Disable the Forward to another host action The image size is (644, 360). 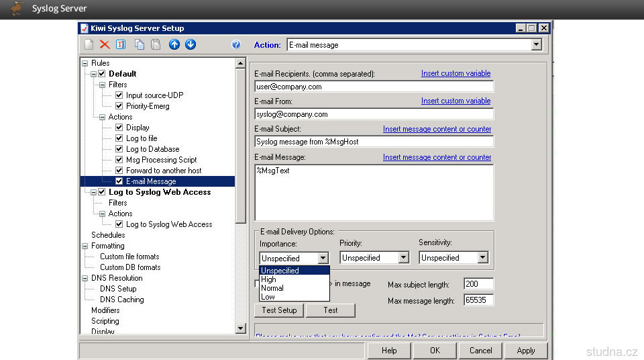pos(119,171)
